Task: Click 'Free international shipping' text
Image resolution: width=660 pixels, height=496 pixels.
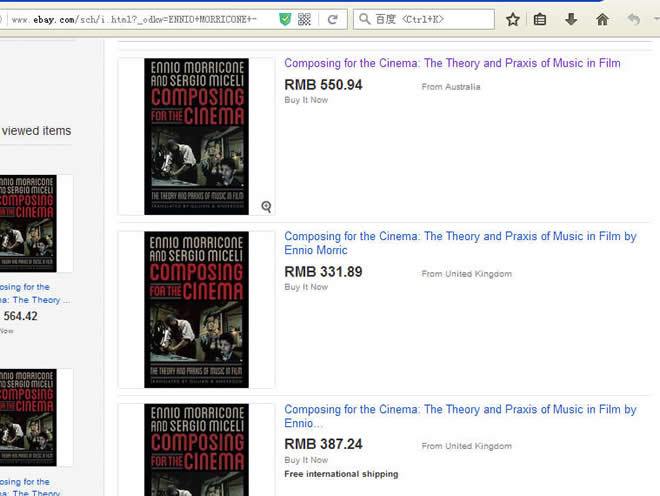Action: coord(341,474)
